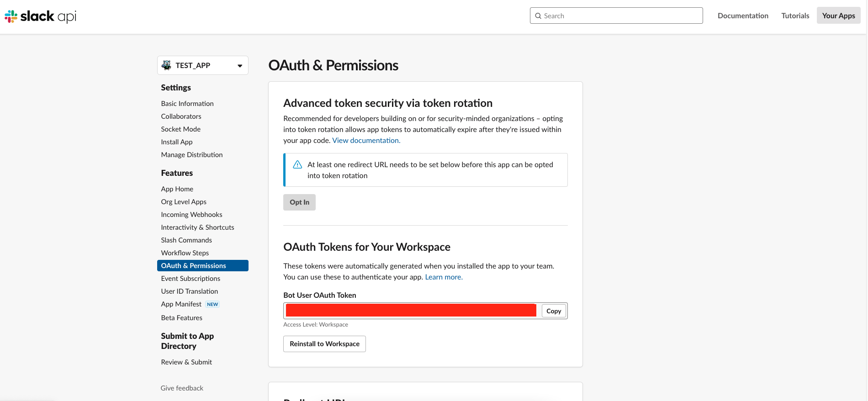
Task: Open Manage Distribution settings
Action: click(x=192, y=155)
